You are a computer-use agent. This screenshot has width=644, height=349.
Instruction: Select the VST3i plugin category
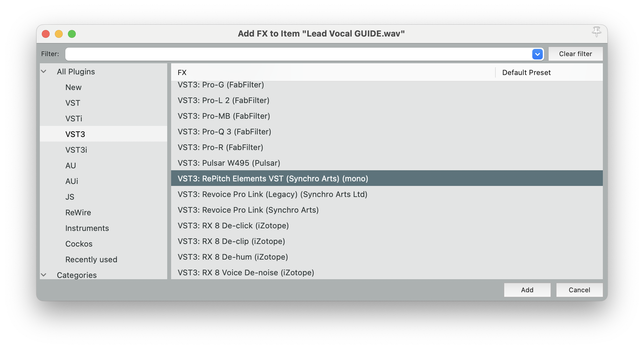click(76, 150)
